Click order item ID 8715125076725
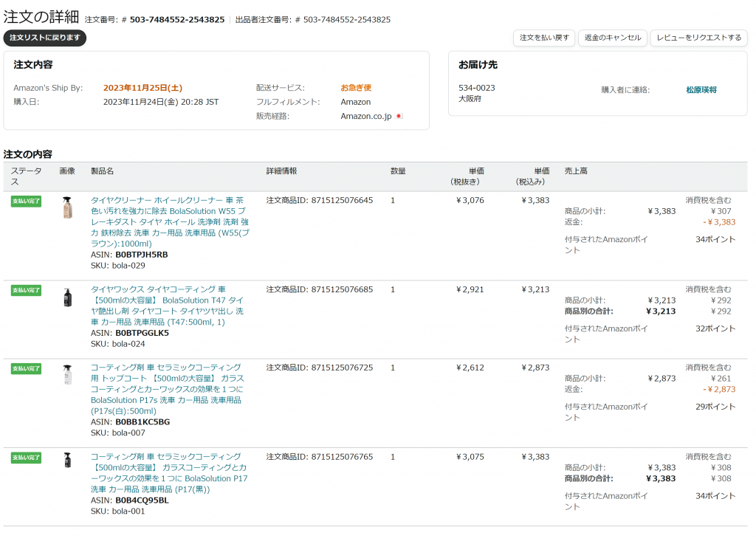The height and width of the screenshot is (544, 756). [342, 368]
